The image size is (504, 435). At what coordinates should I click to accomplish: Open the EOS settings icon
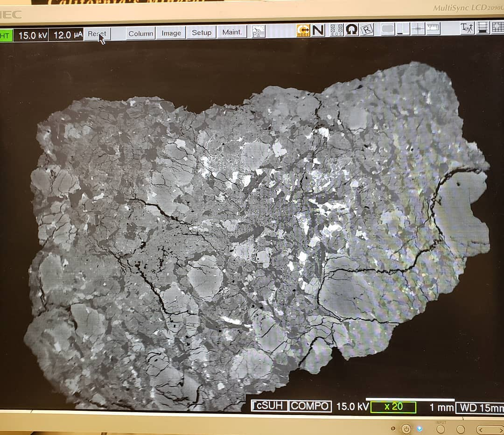336,30
